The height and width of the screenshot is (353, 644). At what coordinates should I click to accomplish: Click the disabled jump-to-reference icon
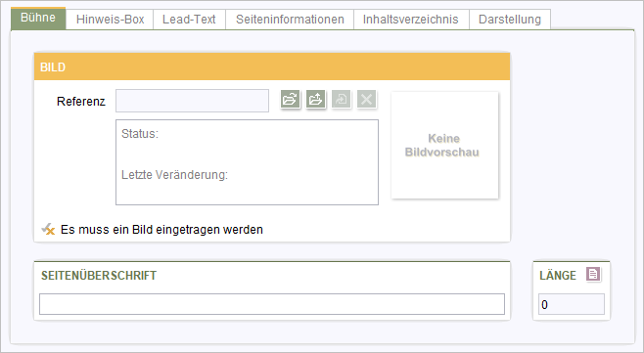coord(341,100)
